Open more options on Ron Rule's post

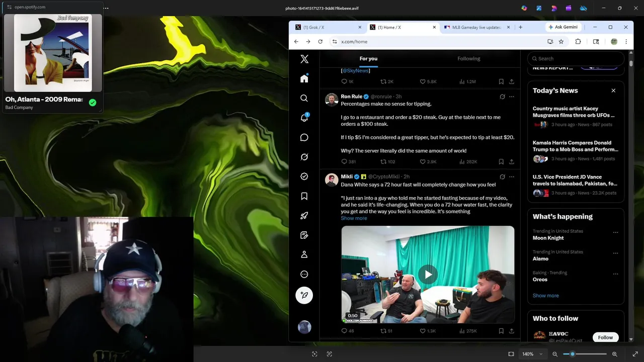click(x=512, y=97)
